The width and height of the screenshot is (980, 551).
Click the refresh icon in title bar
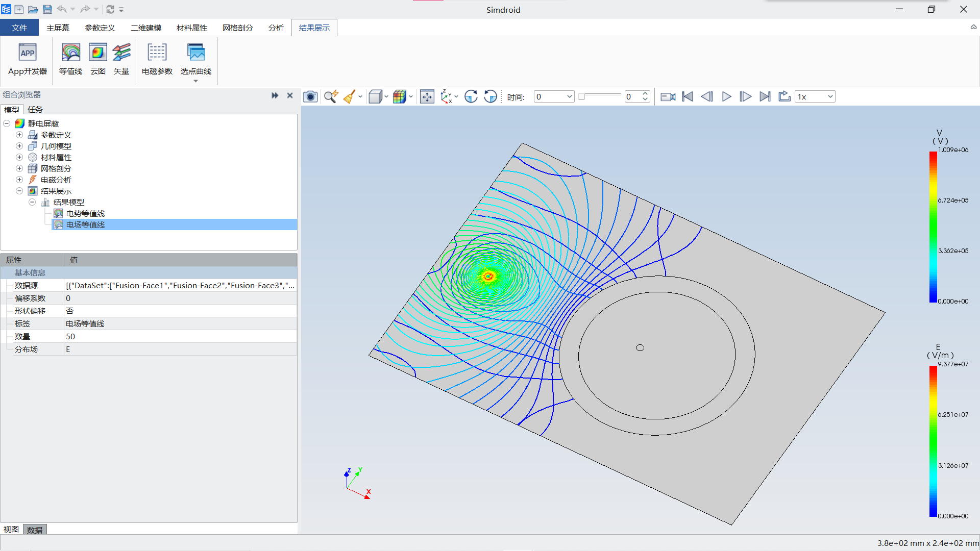click(x=110, y=9)
